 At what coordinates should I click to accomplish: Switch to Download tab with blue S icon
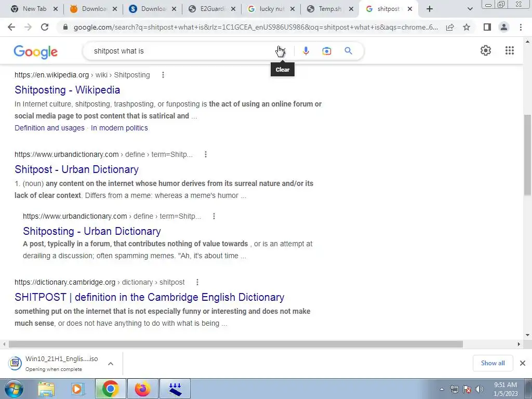click(x=153, y=9)
